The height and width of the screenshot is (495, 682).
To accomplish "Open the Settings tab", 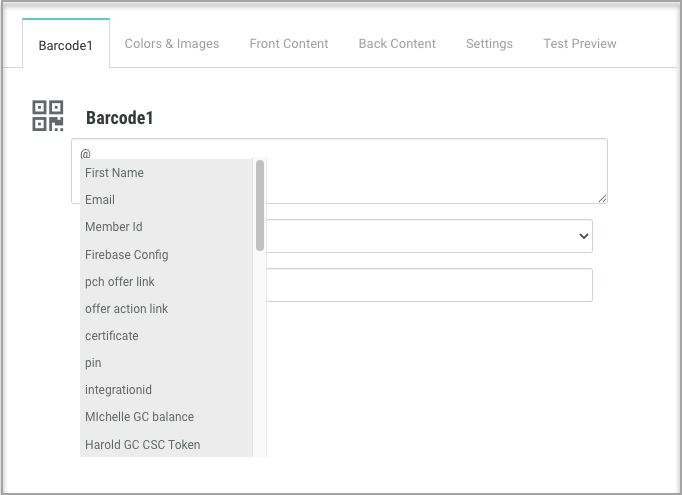I will point(489,44).
